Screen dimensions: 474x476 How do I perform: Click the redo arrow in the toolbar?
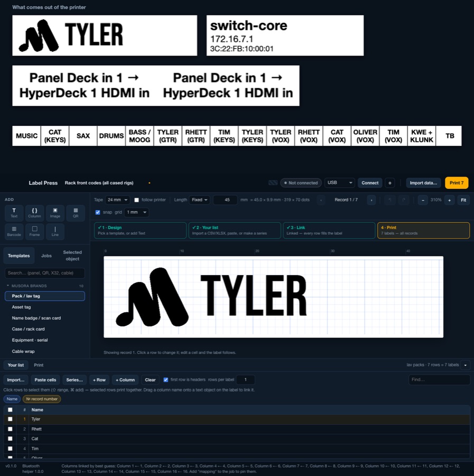[404, 200]
